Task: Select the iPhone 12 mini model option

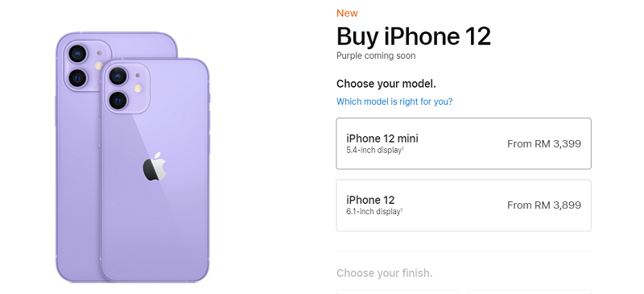Action: 464,143
